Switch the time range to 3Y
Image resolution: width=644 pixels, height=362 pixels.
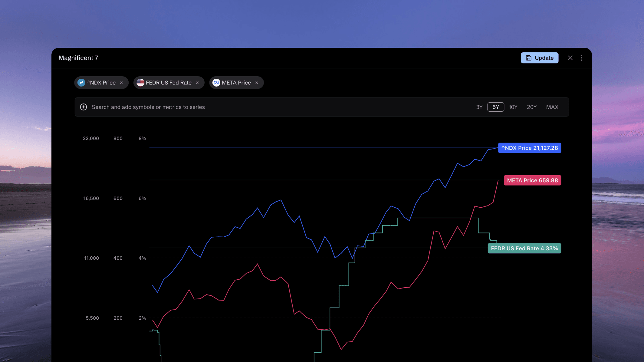(479, 107)
